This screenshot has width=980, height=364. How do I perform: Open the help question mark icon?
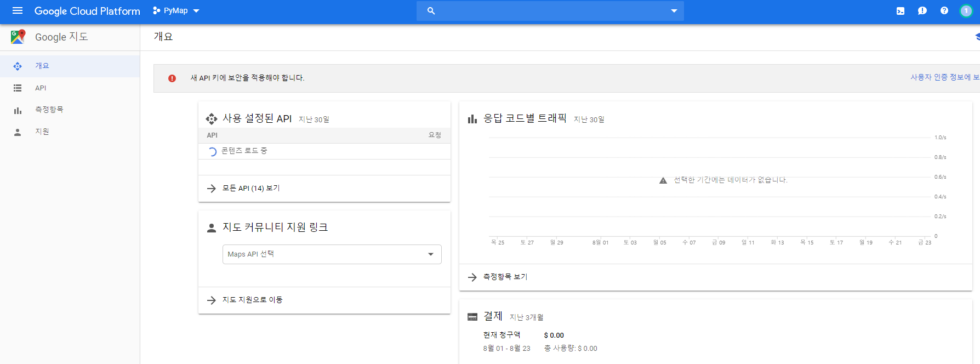tap(944, 11)
